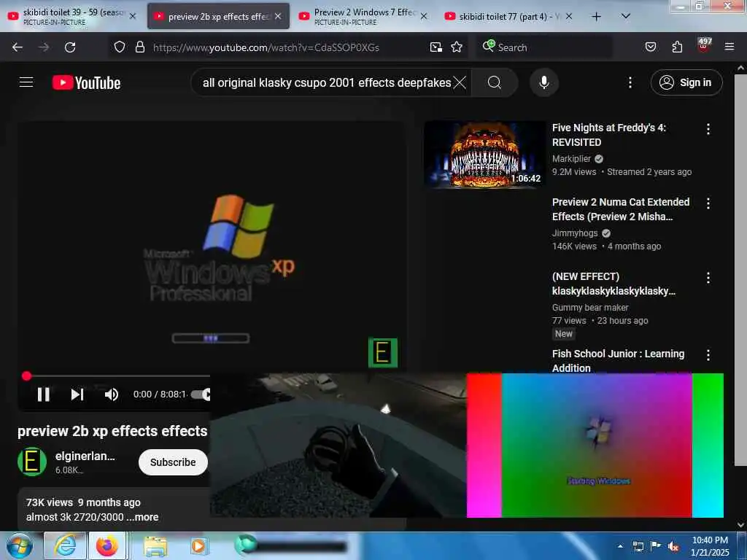The image size is (747, 560).
Task: Open the Windows Start orb
Action: pyautogui.click(x=20, y=545)
